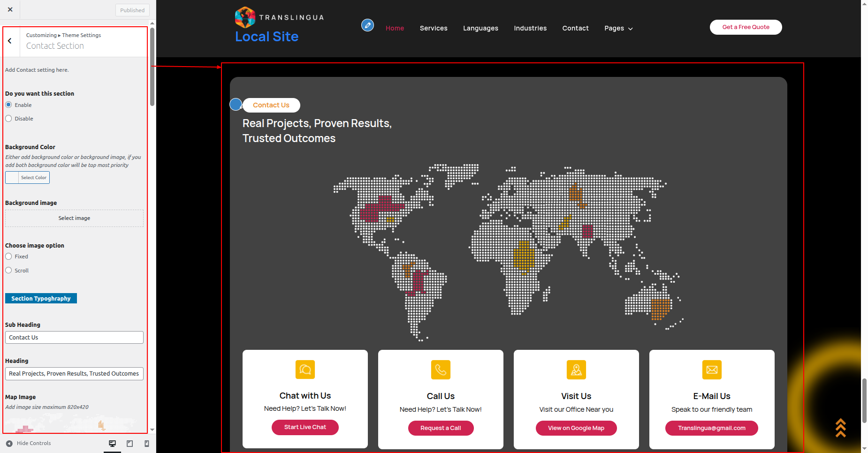Choose the Fixed image option

pyautogui.click(x=8, y=257)
